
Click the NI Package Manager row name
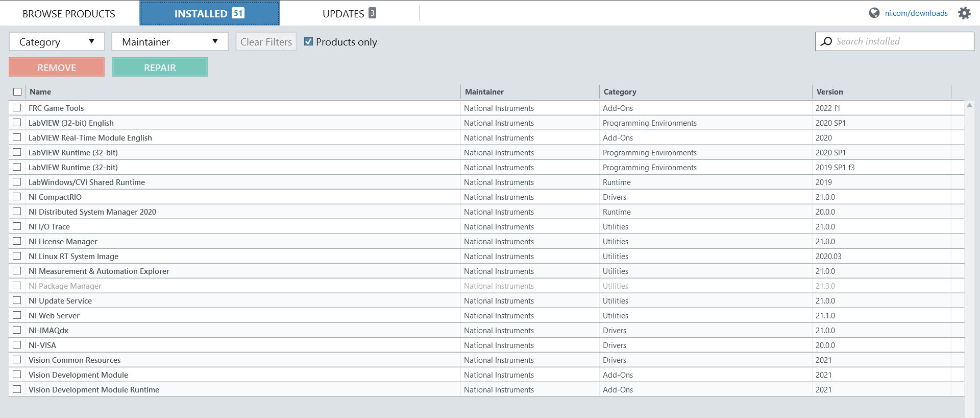[x=65, y=286]
